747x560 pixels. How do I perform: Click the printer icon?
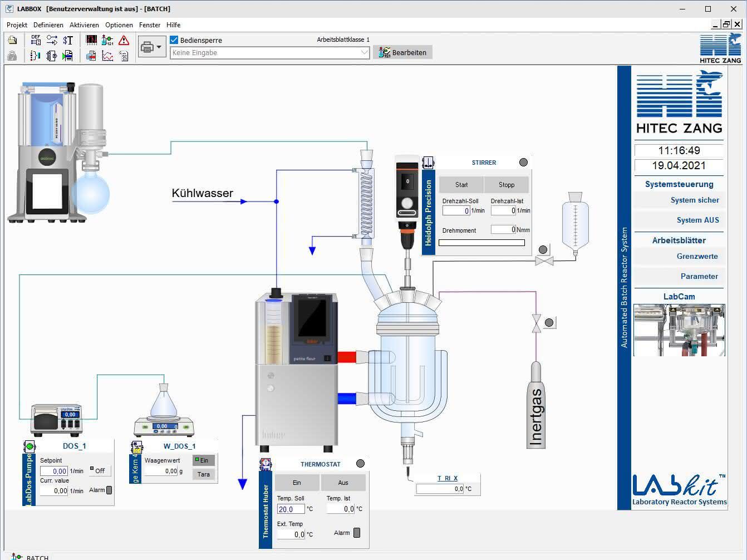click(147, 48)
